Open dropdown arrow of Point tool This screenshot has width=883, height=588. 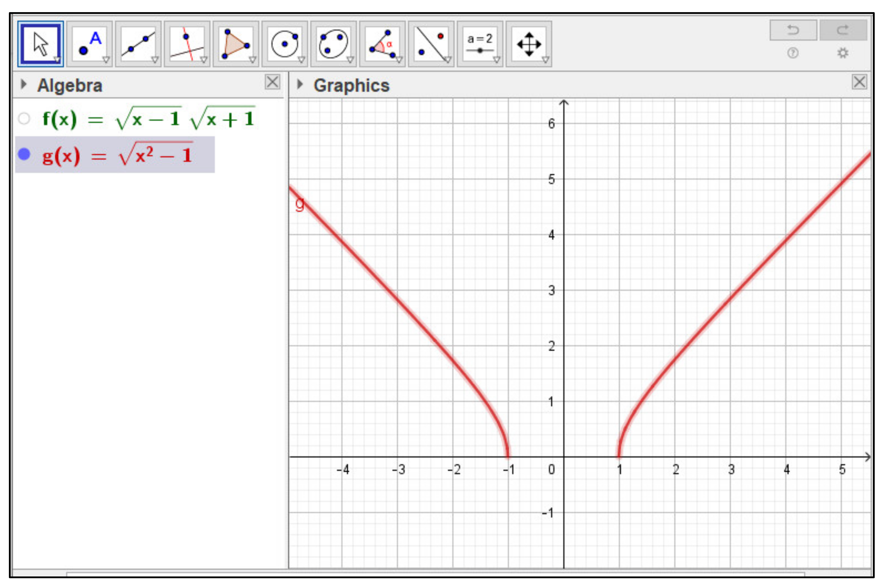click(x=106, y=60)
